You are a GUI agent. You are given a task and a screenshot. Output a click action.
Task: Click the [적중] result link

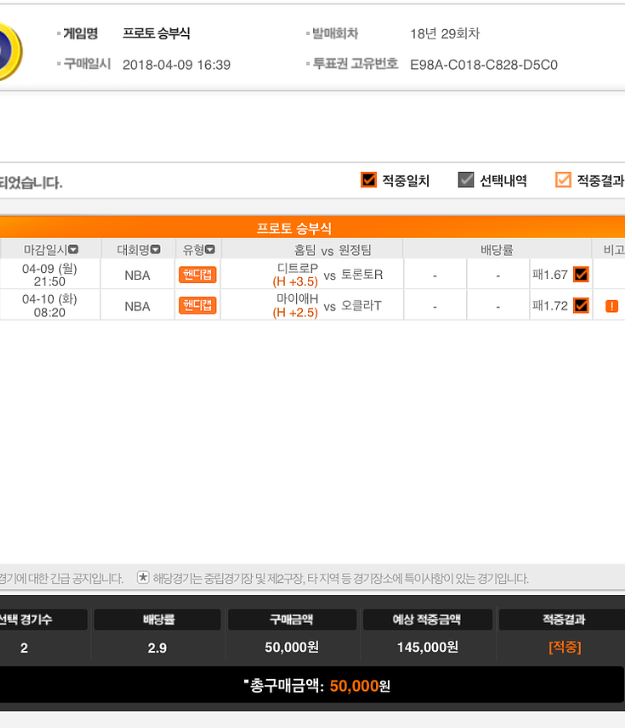pyautogui.click(x=565, y=647)
